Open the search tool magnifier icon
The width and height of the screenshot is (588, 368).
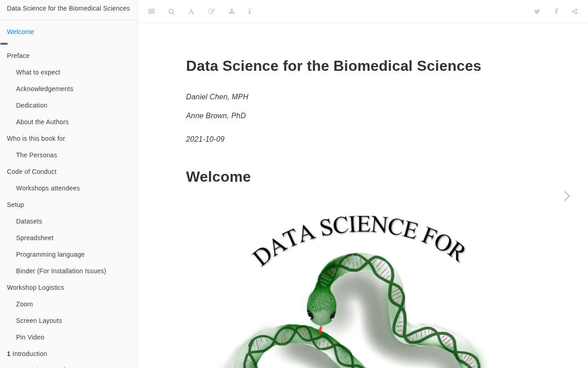click(171, 11)
